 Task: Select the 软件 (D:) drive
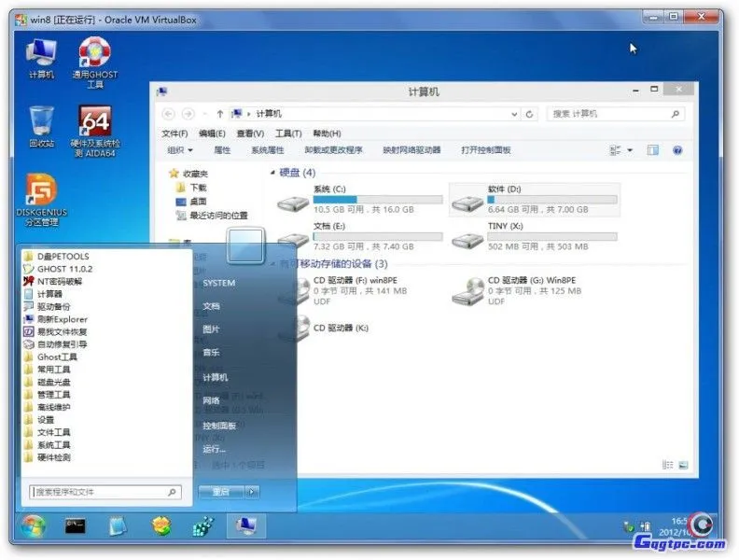pyautogui.click(x=534, y=200)
